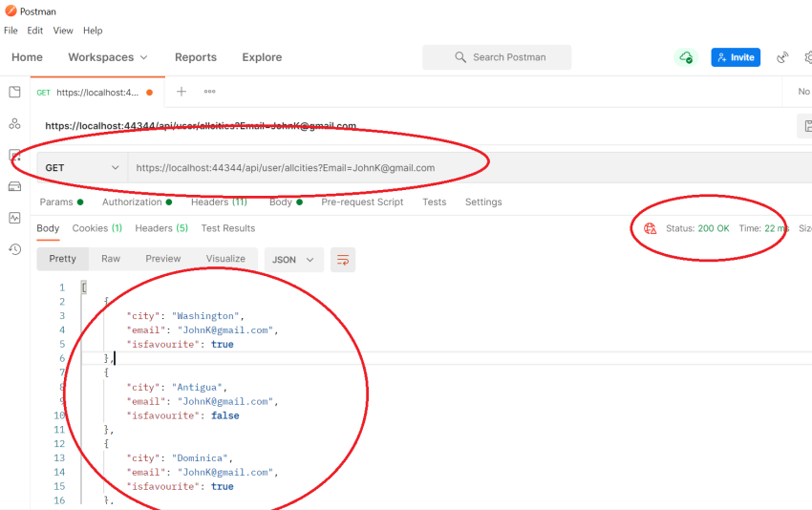Open the File menu
The width and height of the screenshot is (812, 510).
click(11, 31)
